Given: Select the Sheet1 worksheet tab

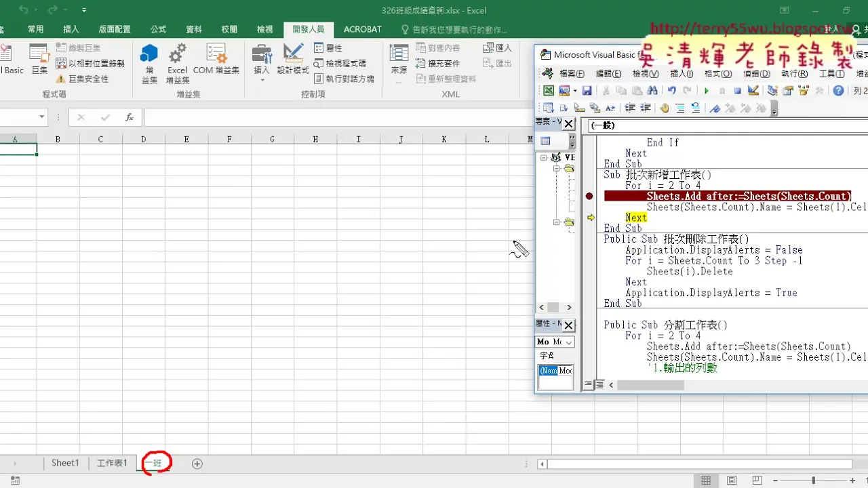Looking at the screenshot, I should tap(65, 463).
